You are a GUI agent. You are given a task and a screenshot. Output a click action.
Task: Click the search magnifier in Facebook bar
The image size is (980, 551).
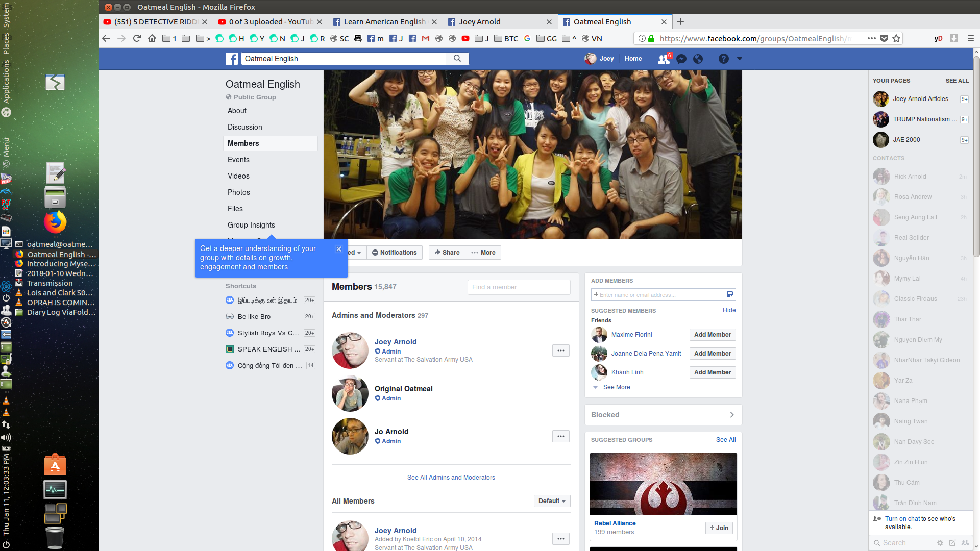click(457, 59)
